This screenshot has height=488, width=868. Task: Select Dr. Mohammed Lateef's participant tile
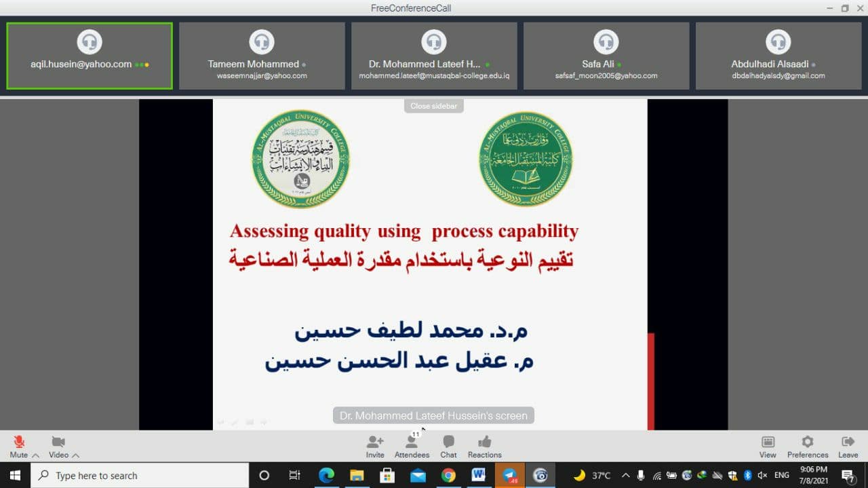434,56
